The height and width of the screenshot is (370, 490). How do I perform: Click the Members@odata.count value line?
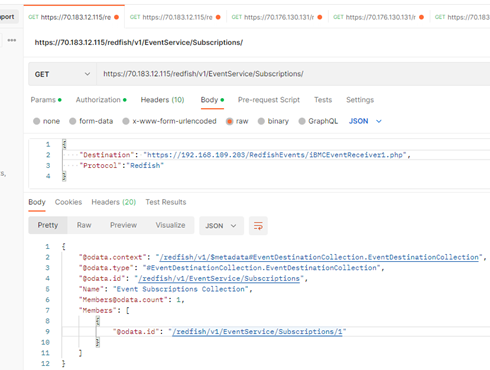pos(131,300)
